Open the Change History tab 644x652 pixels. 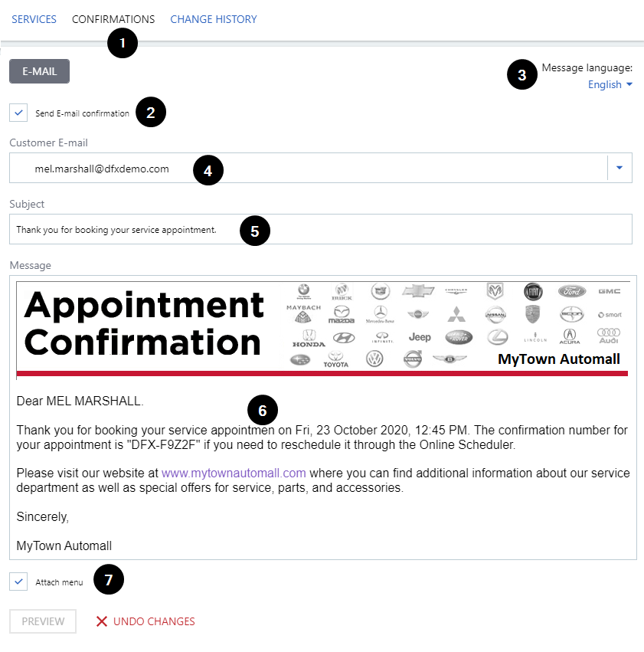point(214,19)
